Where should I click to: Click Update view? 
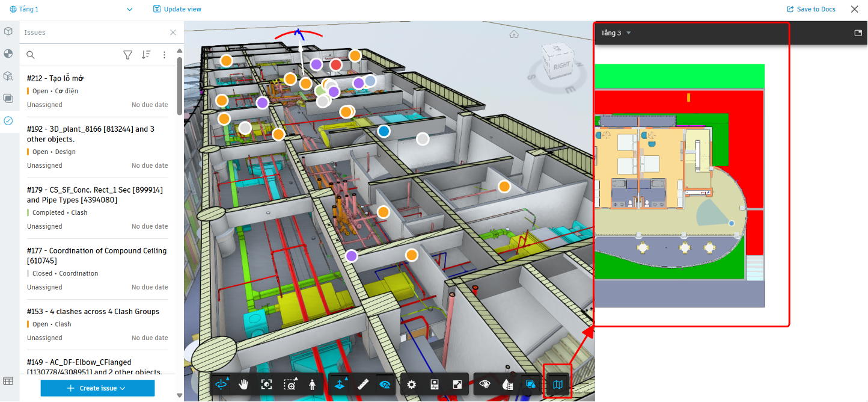pyautogui.click(x=177, y=9)
